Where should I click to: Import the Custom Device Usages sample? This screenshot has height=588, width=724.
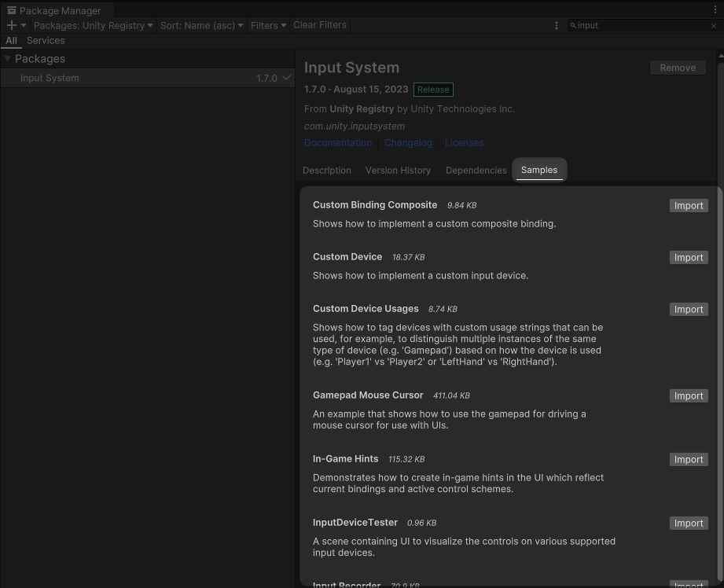pos(689,310)
